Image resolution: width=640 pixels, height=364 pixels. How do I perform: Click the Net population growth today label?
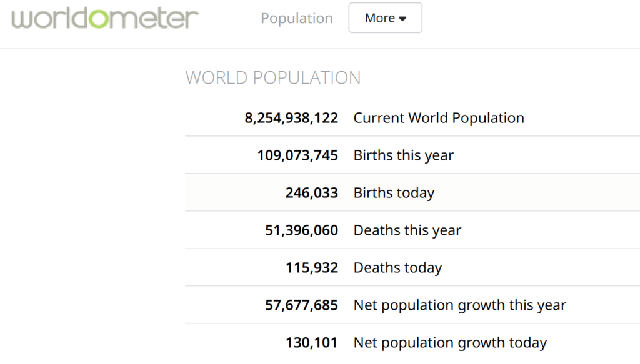[x=451, y=342]
